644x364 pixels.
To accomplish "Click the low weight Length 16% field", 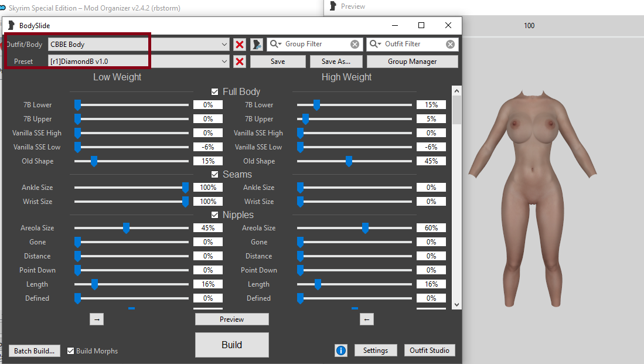I will (x=208, y=284).
